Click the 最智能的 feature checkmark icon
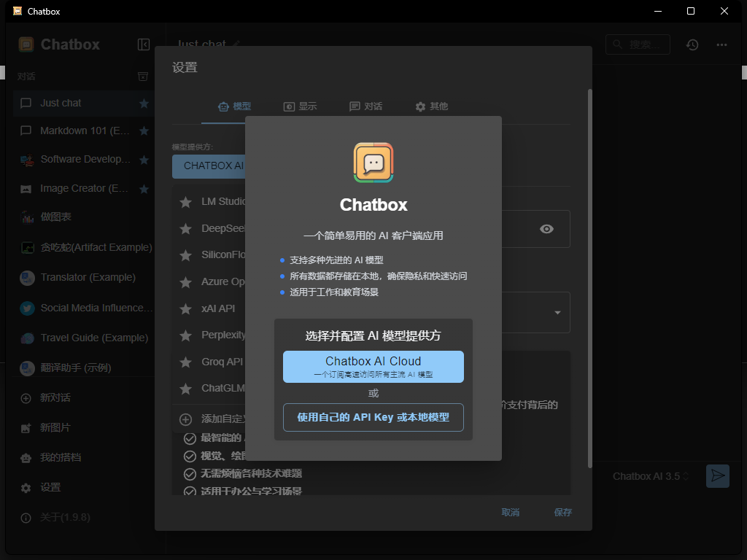Viewport: 747px width, 560px height. (190, 438)
